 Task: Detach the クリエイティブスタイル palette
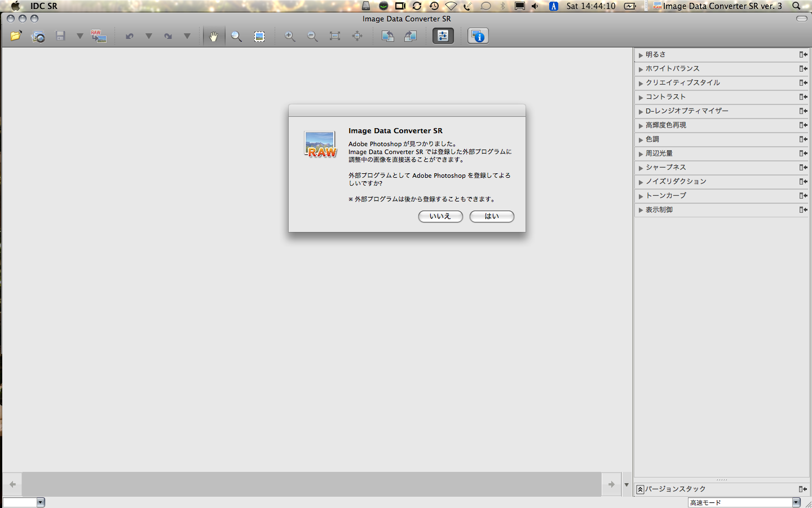(x=803, y=82)
